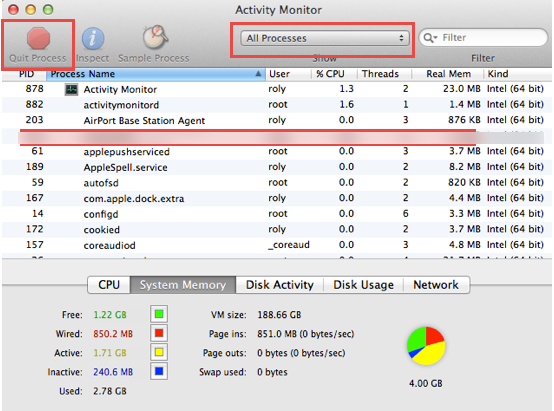Click the 1.71 GB Active value
554x411 pixels.
(110, 353)
